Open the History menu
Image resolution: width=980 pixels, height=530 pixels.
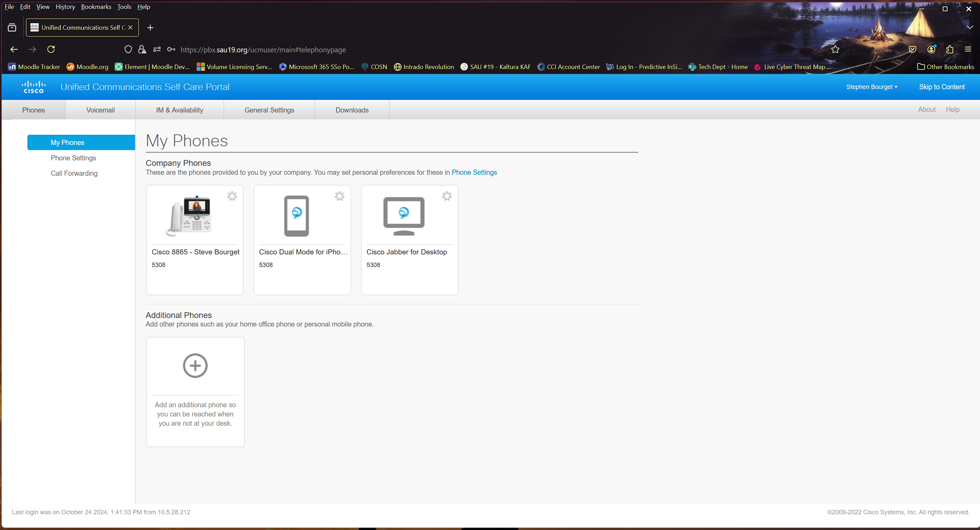click(65, 7)
